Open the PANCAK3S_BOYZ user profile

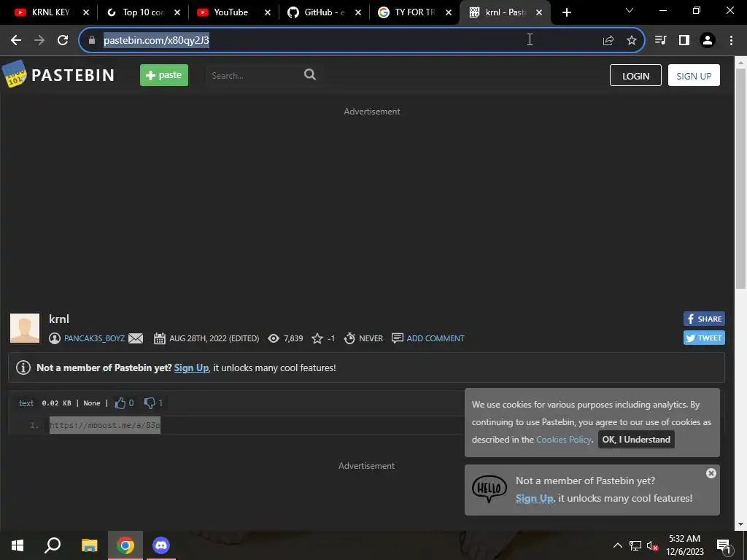(x=94, y=338)
